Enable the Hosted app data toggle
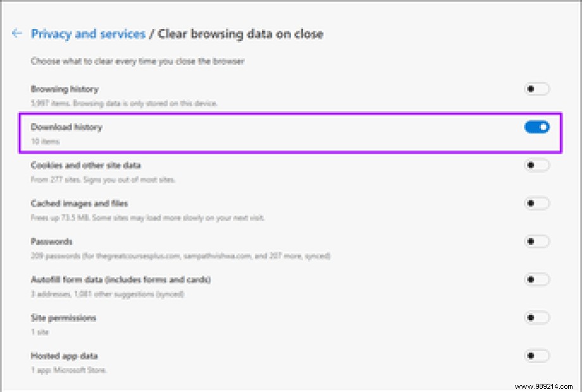Image resolution: width=582 pixels, height=392 pixels. 536,355
